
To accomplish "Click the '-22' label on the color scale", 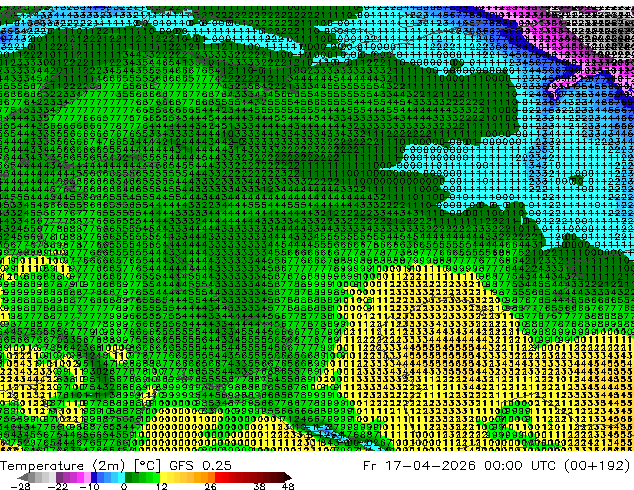I will 57,486.
